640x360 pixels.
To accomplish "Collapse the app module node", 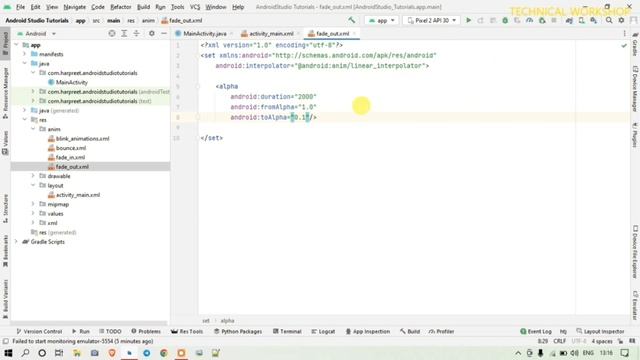I will click(16, 45).
